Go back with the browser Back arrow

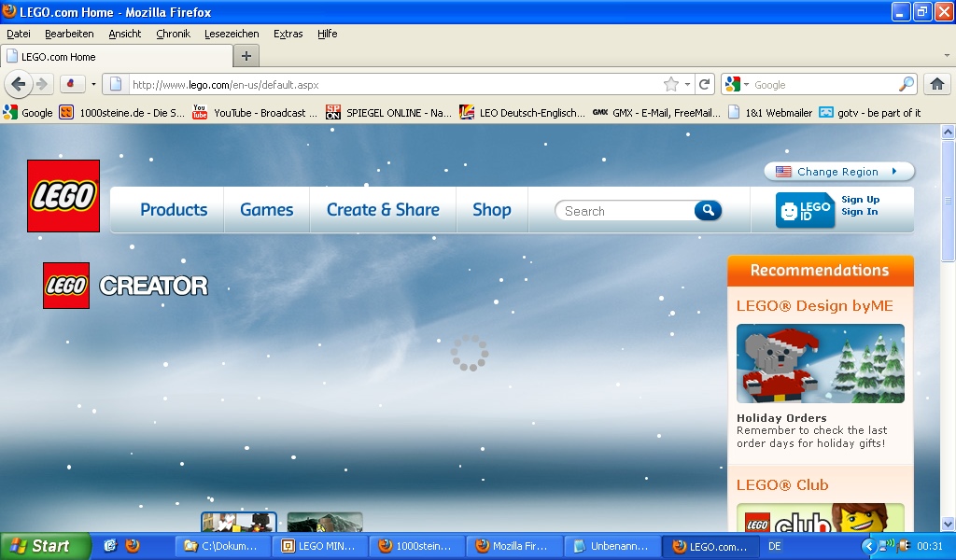pos(19,84)
